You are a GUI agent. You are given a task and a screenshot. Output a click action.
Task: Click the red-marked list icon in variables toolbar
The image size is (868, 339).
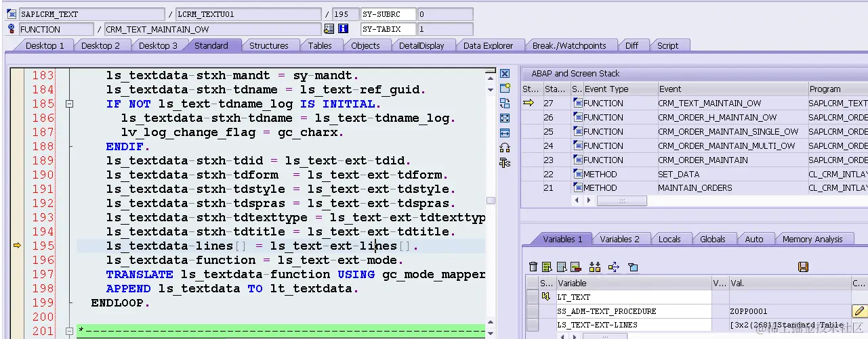[576, 267]
